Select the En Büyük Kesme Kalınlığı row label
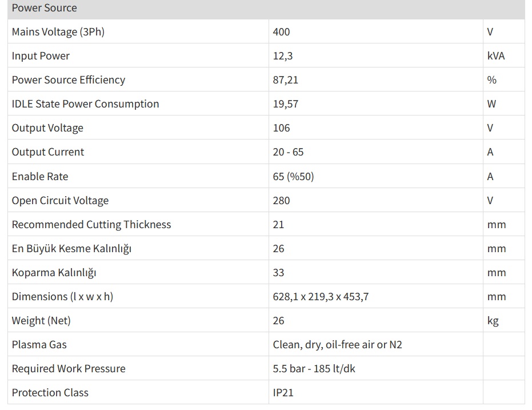Viewport: 532px width, 410px height. pos(71,249)
